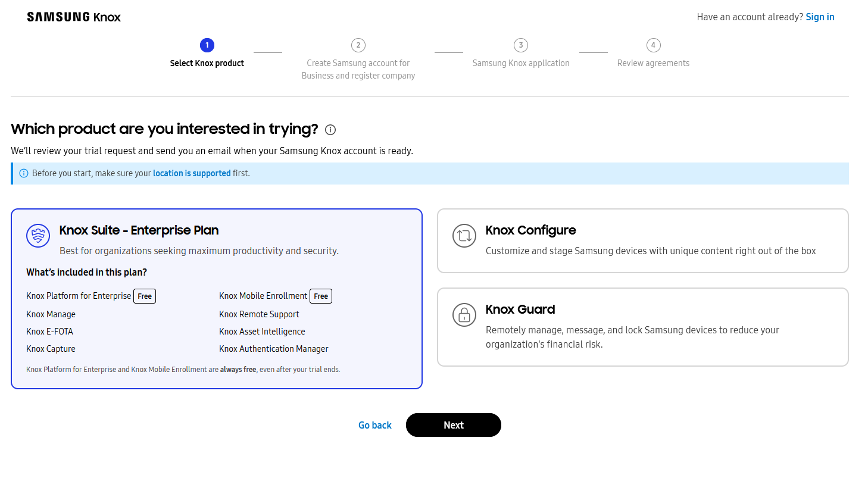Viewport: 868px width, 500px height.
Task: Select the Knox Suite - Enterprise Plan card
Action: point(217,299)
